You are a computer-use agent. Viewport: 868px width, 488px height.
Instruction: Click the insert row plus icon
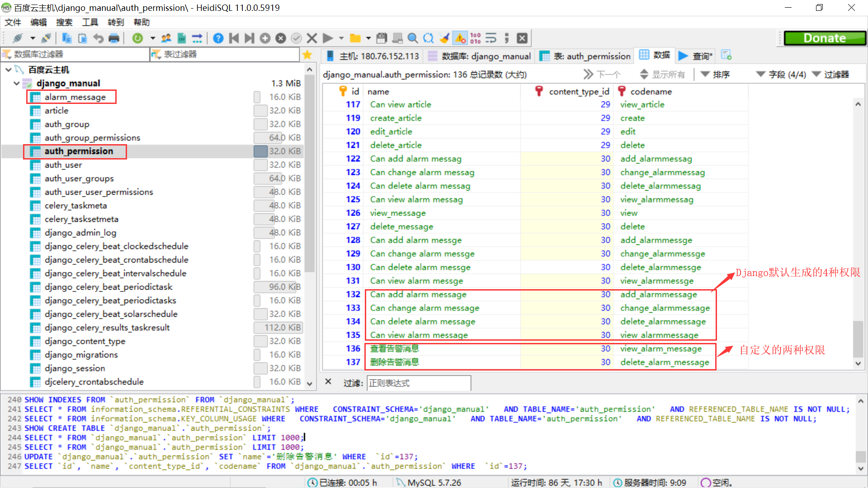pyautogui.click(x=265, y=38)
